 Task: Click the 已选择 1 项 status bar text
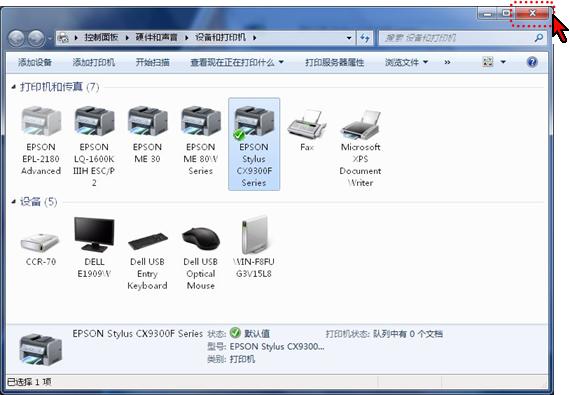point(29,382)
